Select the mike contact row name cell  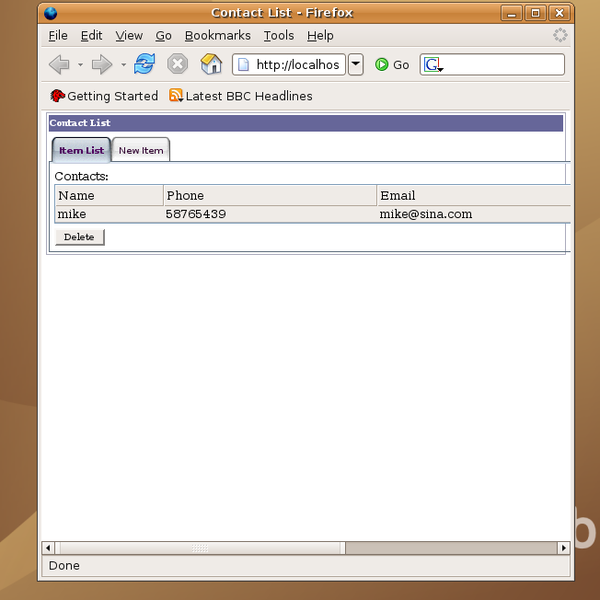pos(72,214)
